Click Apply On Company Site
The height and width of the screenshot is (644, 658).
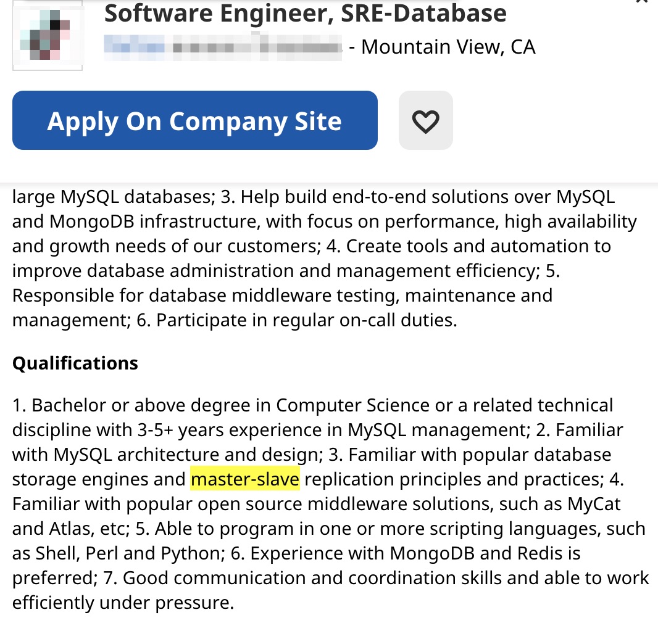point(194,120)
